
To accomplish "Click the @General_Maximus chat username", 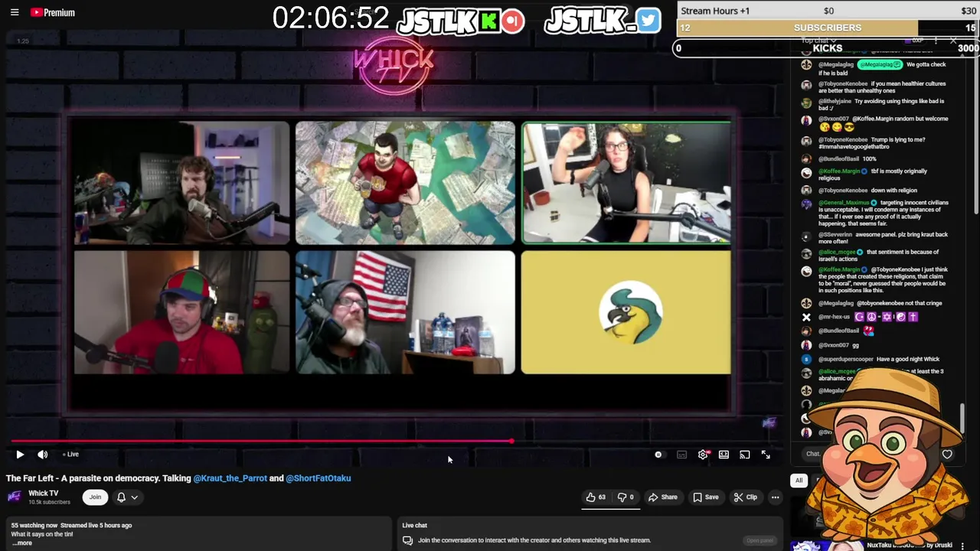I will 844,203.
